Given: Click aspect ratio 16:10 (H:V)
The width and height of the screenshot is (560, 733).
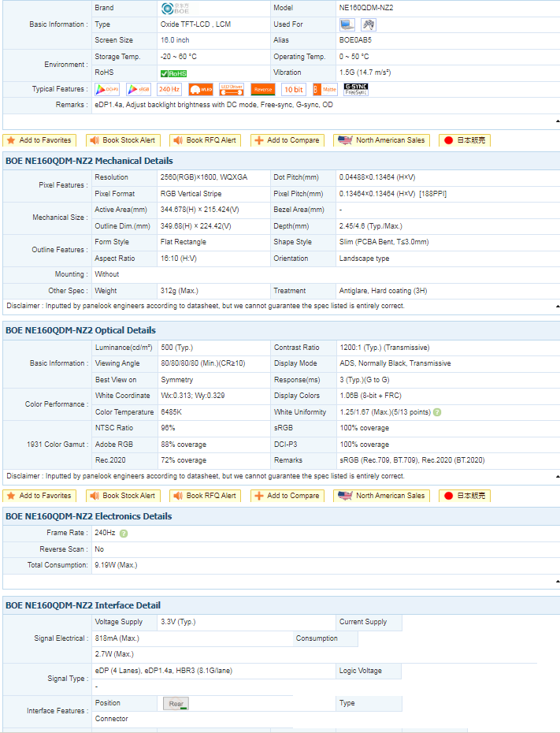Looking at the screenshot, I should (x=179, y=258).
